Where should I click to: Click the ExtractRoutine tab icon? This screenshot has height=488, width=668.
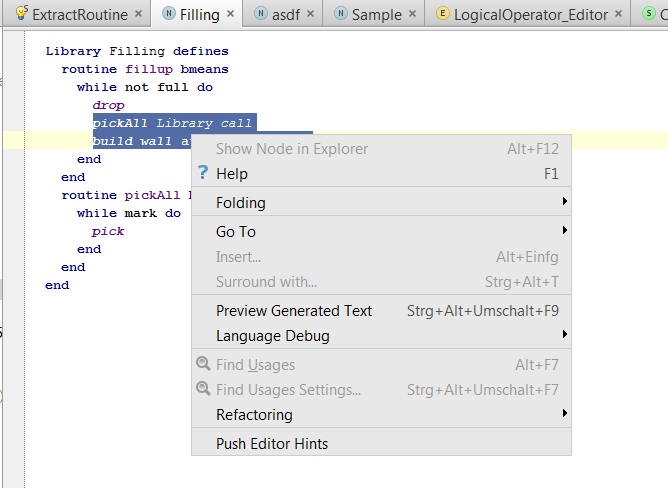point(20,15)
